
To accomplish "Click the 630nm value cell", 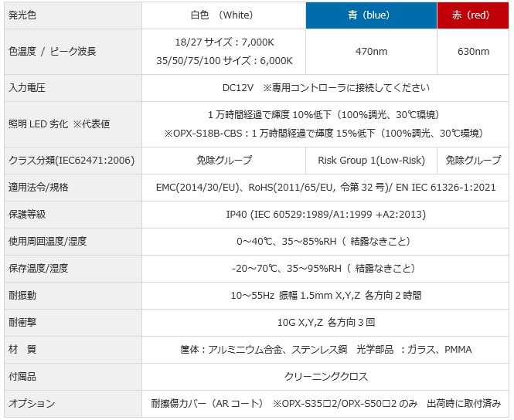I will (473, 52).
